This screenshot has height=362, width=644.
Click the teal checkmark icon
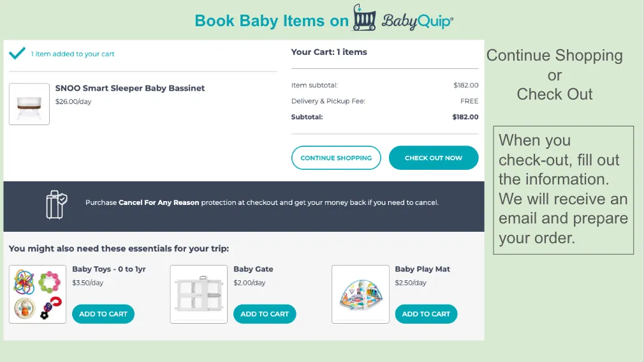[x=17, y=53]
